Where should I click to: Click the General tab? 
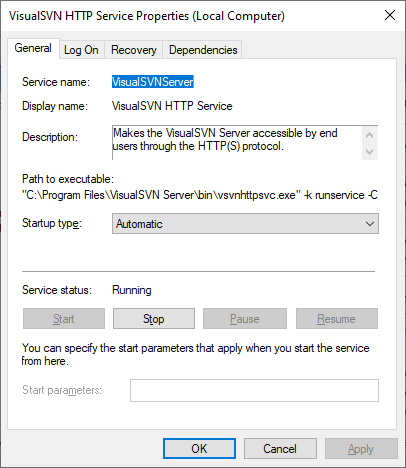point(33,48)
